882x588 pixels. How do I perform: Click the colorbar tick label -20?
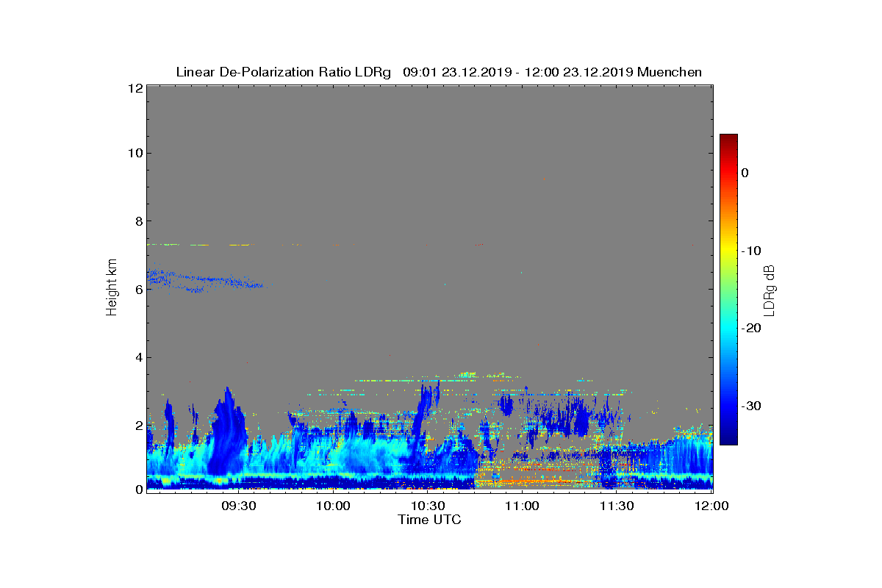coord(751,328)
